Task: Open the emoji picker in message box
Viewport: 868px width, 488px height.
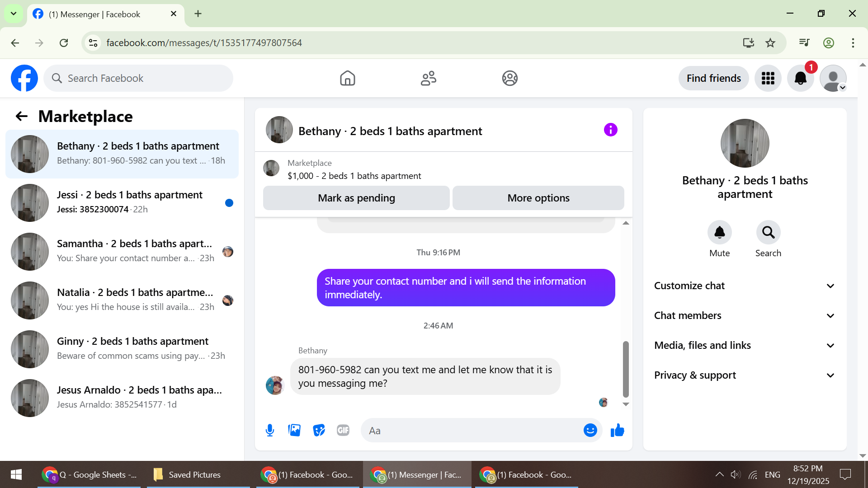Action: (x=590, y=430)
